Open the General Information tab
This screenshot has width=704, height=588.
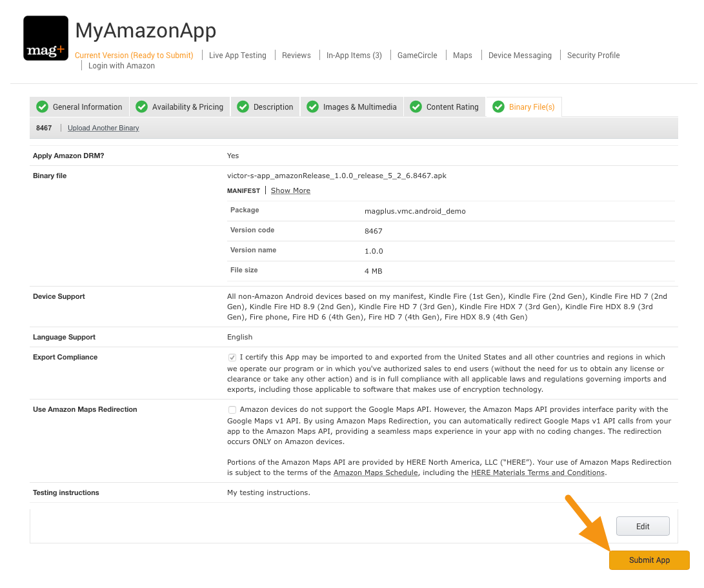click(x=79, y=107)
